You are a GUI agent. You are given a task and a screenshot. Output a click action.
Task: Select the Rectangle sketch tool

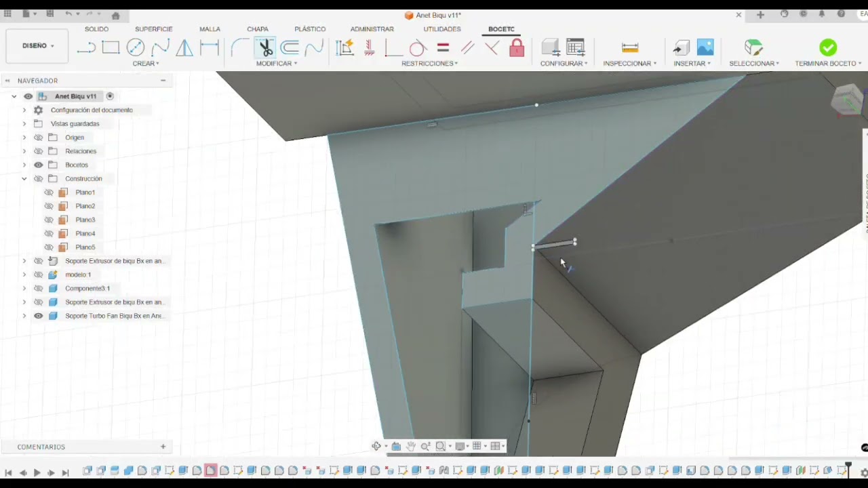[x=111, y=47]
